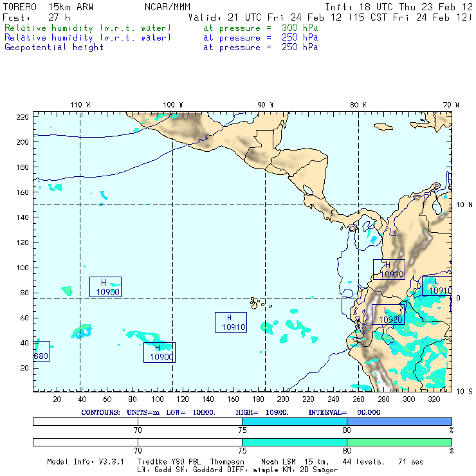Select the 'LOW= 10800.' contour value
Image resolution: width=476 pixels, height=476 pixels.
click(190, 412)
